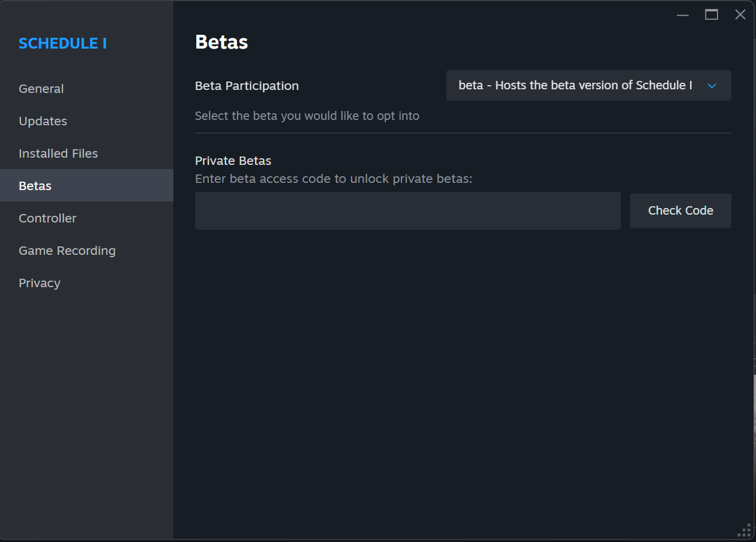The height and width of the screenshot is (542, 756).
Task: Click the SCHEDULE I game title
Action: tap(63, 43)
